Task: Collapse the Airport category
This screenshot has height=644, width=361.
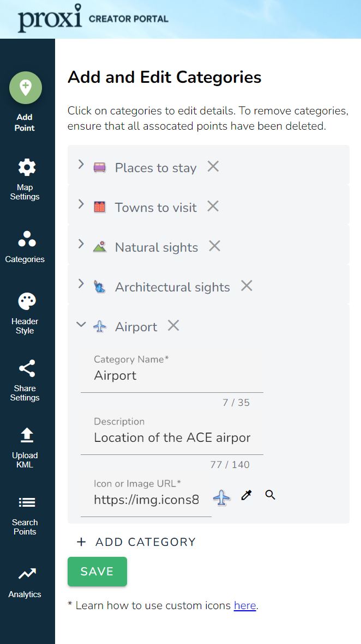Action: (x=81, y=325)
